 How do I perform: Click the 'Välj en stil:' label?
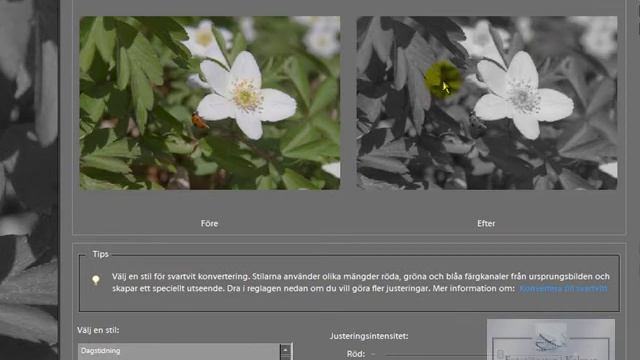98,330
